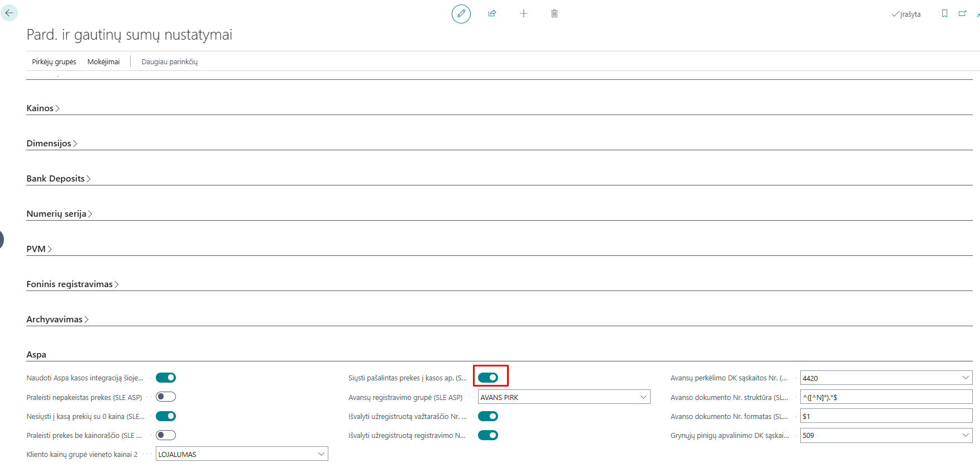This screenshot has height=467, width=980.
Task: Open the 4420 account dropdown
Action: (x=965, y=378)
